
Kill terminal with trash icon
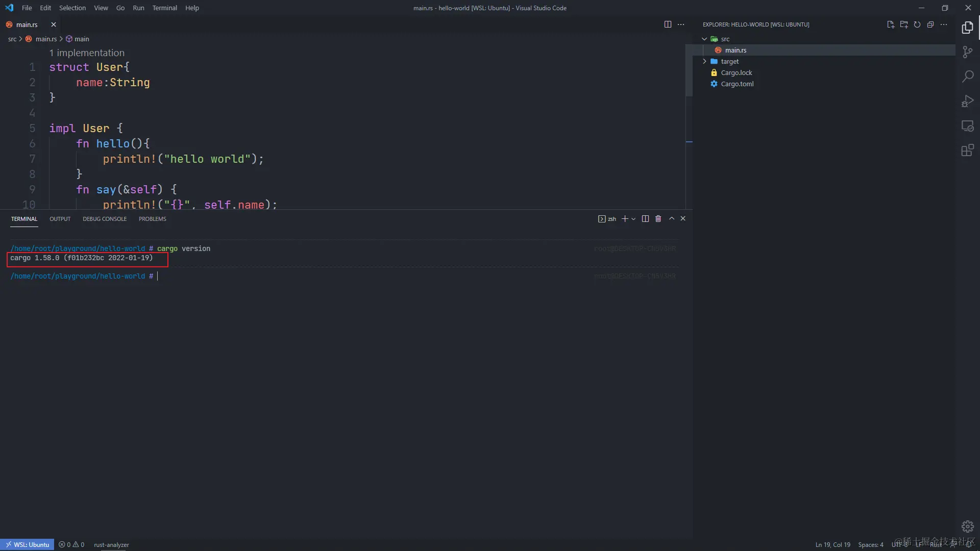click(x=658, y=219)
